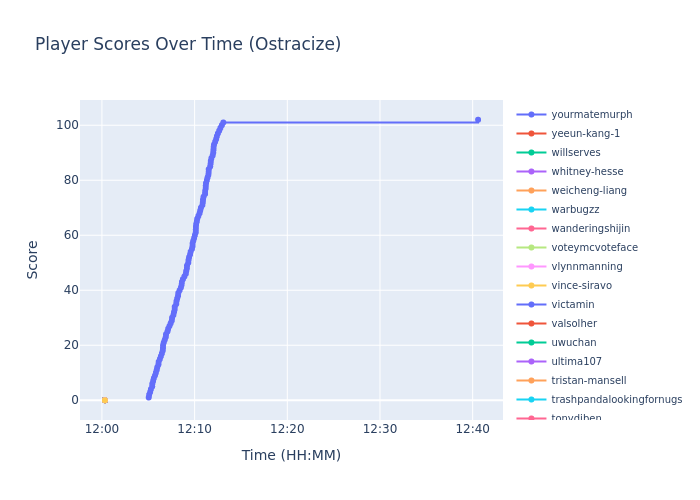Click the warbugzz legend label
Viewport: 700px width, 500px height.
575,210
